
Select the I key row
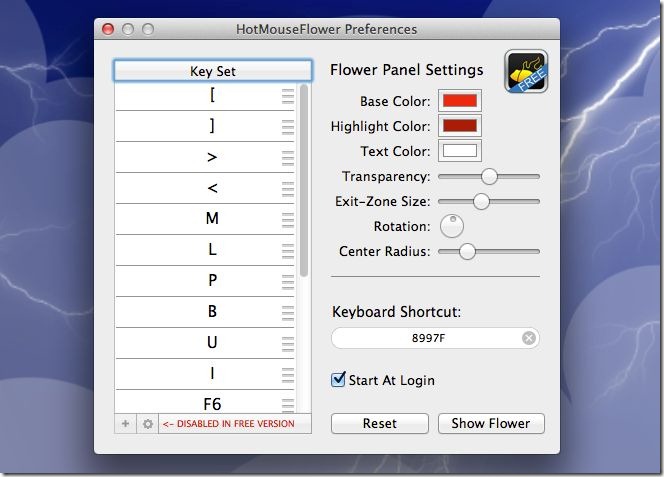point(205,374)
